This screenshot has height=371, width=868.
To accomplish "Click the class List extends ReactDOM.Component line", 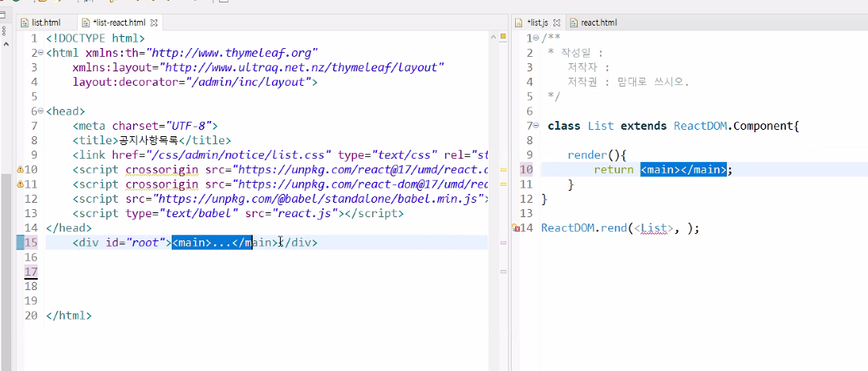I will click(674, 126).
